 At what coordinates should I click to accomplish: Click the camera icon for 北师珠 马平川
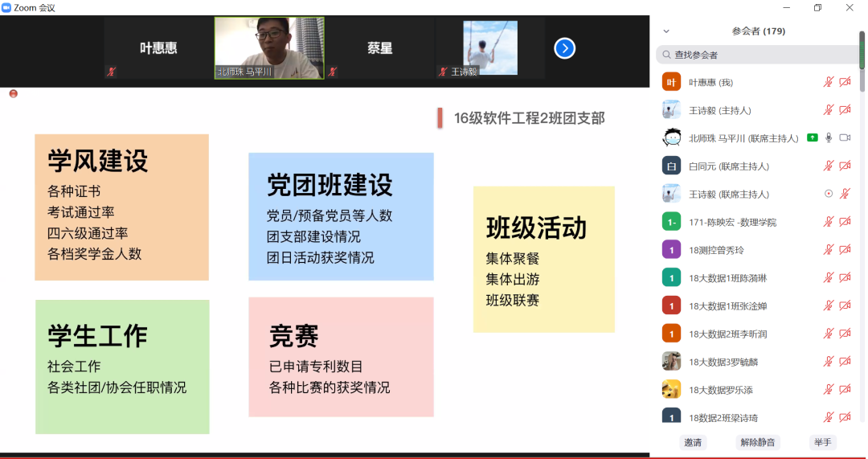pos(845,138)
